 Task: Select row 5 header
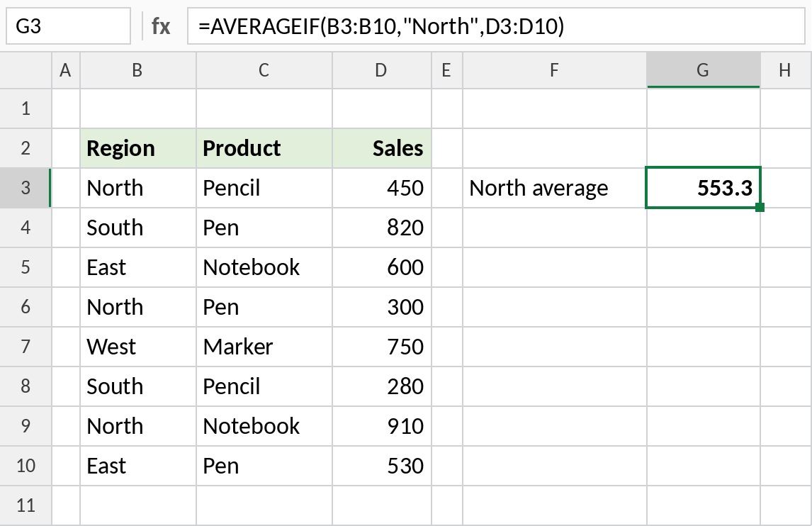click(26, 267)
